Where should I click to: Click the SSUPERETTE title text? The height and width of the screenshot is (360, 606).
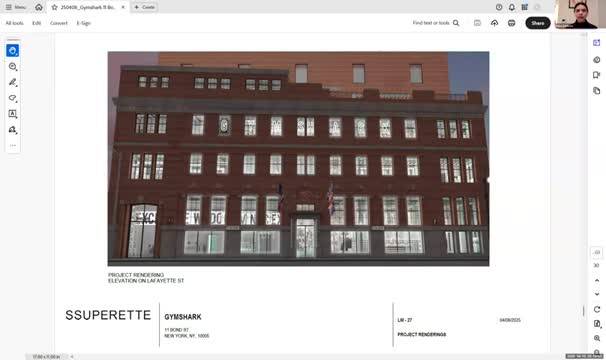[108, 315]
